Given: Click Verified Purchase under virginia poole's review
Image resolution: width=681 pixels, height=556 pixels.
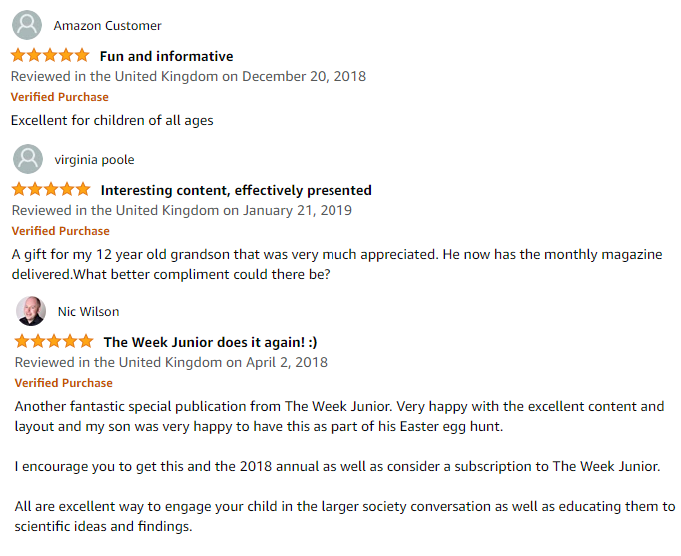Looking at the screenshot, I should tap(60, 231).
